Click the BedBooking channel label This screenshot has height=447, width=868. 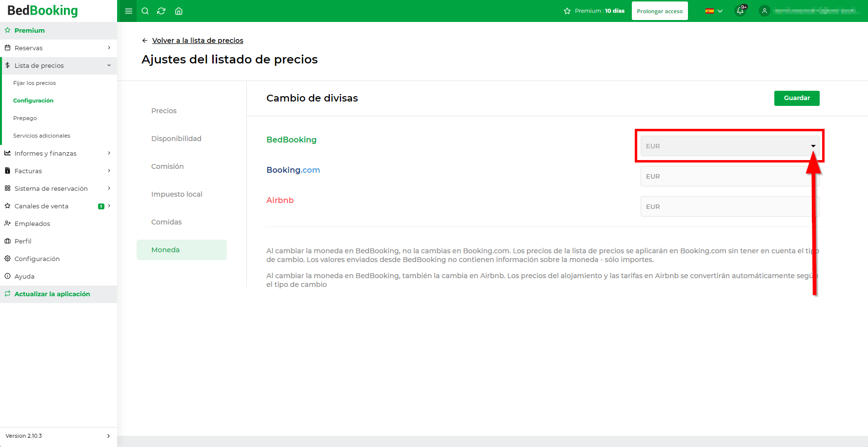(291, 140)
